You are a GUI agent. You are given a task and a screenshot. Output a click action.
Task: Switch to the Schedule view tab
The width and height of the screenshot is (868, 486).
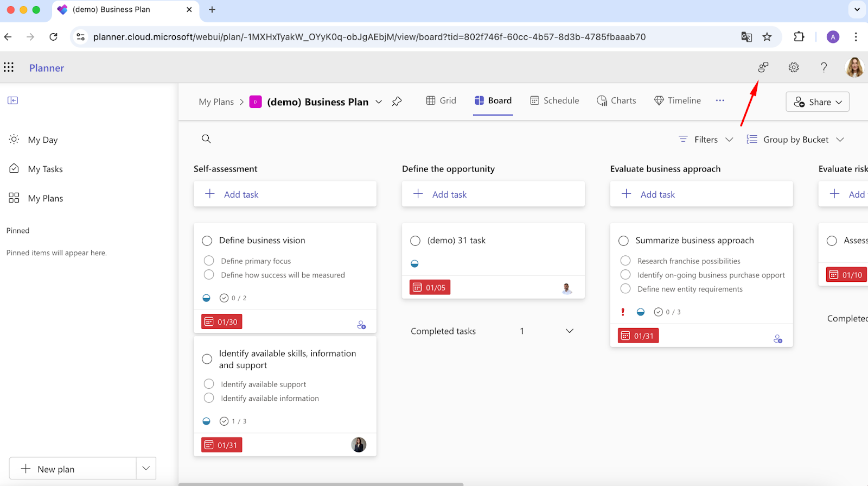pyautogui.click(x=554, y=100)
